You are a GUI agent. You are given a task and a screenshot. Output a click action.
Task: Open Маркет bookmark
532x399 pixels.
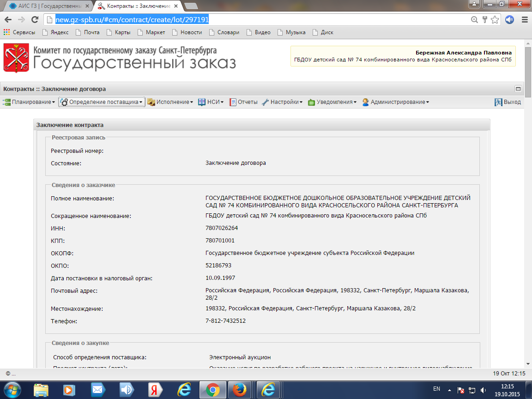(x=151, y=32)
